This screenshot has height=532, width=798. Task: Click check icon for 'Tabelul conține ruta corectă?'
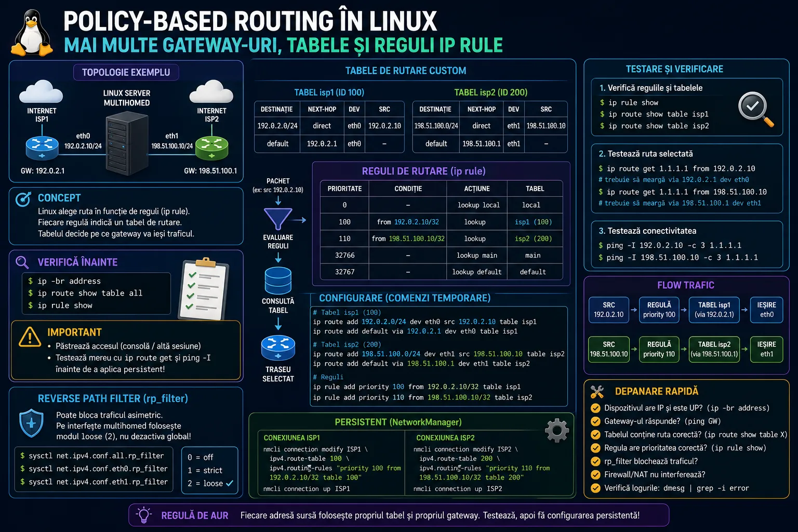click(x=595, y=435)
